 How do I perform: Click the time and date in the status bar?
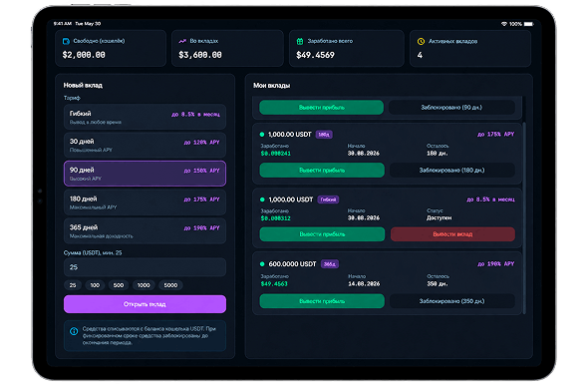coord(78,23)
